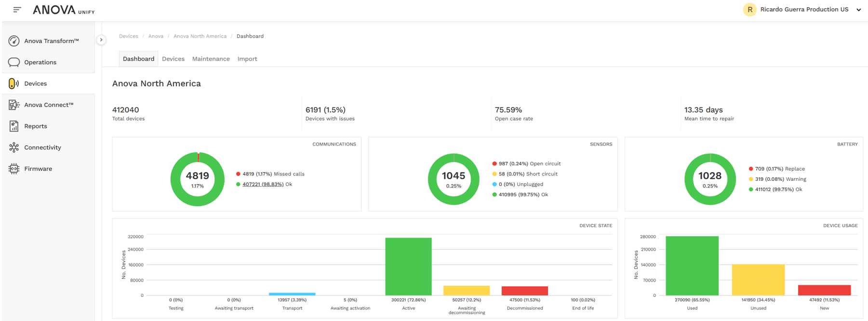Click the blue Transport bar
868x321 pixels.
click(292, 294)
